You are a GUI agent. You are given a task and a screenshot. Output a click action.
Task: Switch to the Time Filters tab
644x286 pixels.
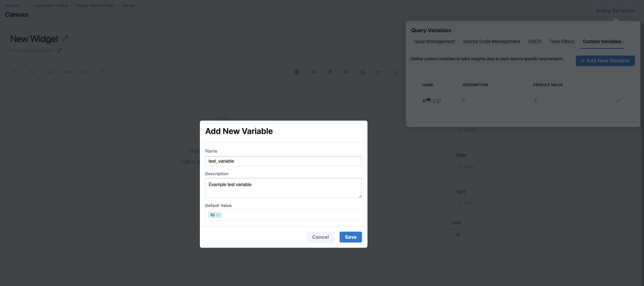(x=561, y=41)
